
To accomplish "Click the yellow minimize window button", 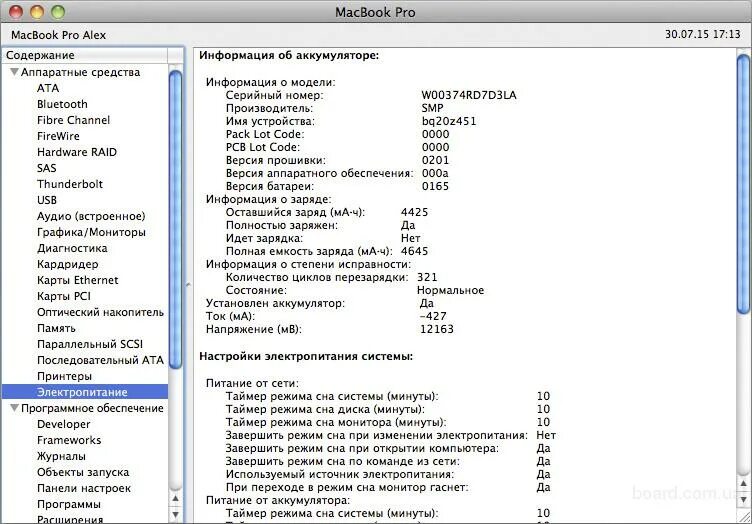I will click(37, 11).
